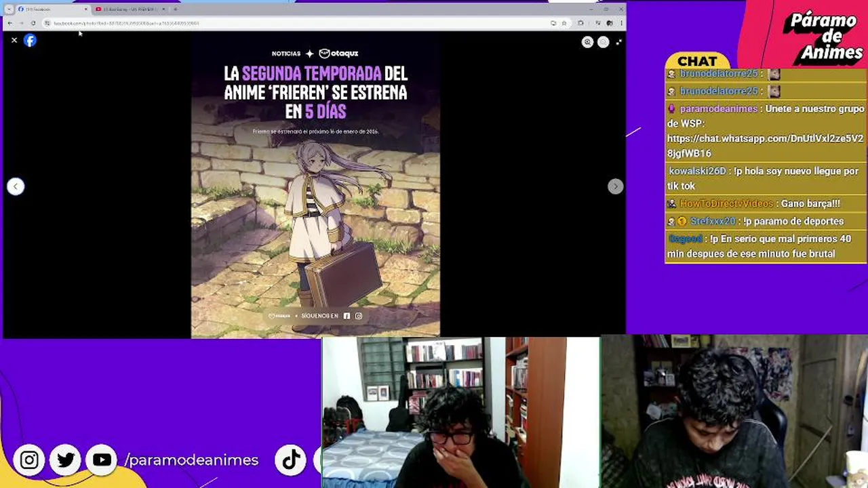Click the left webcam feed

point(460,411)
